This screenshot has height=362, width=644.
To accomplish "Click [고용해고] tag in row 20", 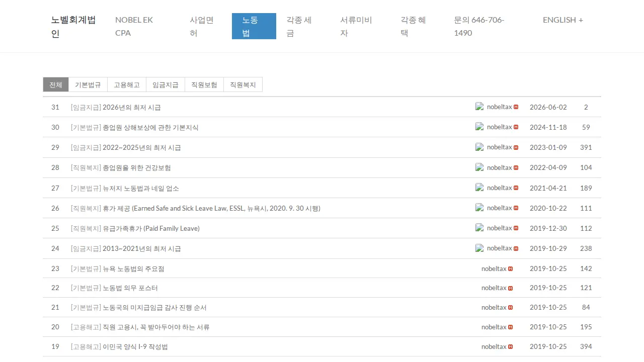I will click(x=86, y=327).
